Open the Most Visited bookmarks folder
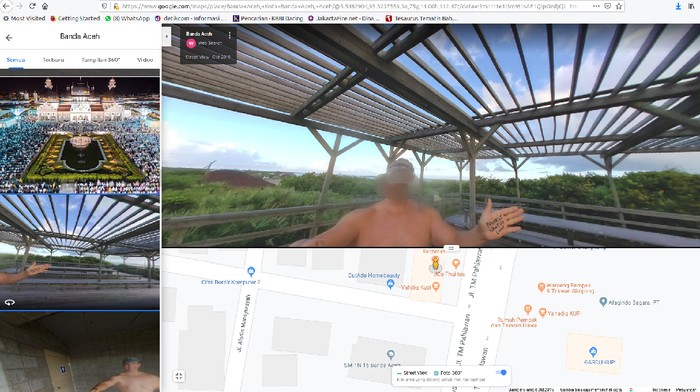700x392 pixels. (24, 18)
